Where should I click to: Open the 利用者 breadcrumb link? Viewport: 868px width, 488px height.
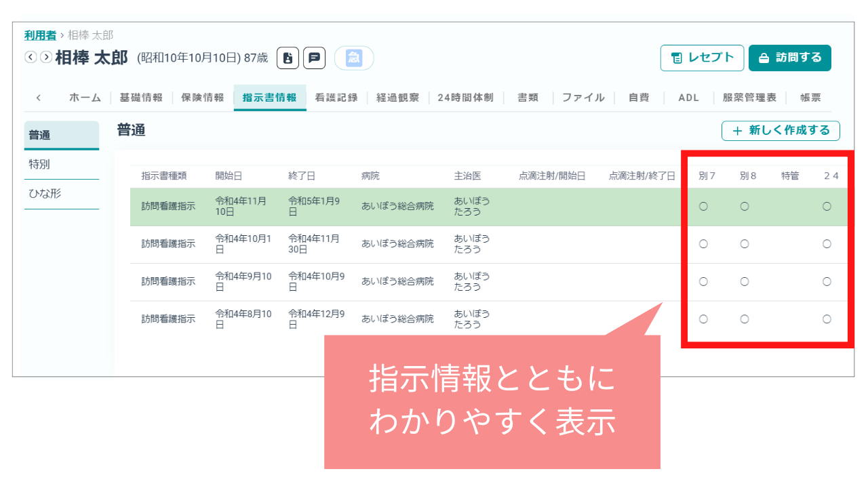(40, 35)
